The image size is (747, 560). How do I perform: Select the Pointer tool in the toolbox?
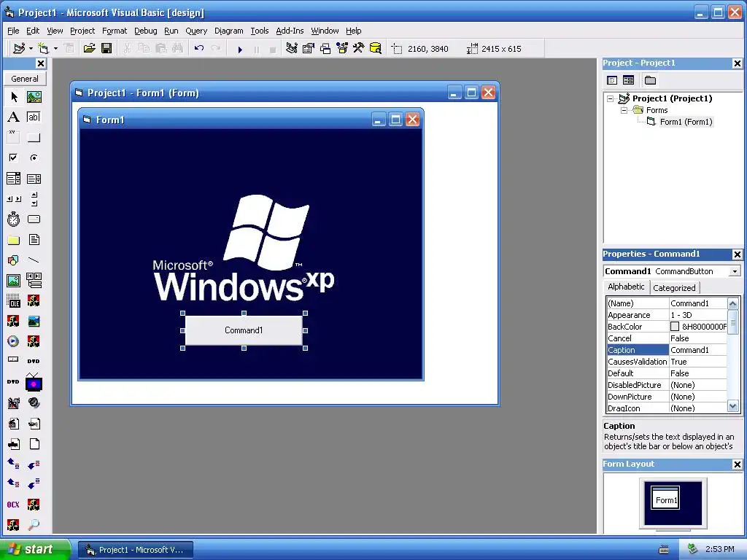(x=14, y=97)
